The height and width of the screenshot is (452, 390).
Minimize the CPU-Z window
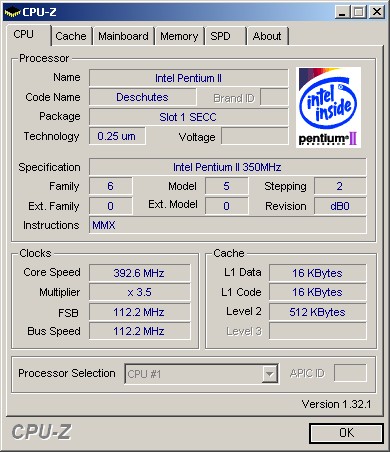[342, 12]
